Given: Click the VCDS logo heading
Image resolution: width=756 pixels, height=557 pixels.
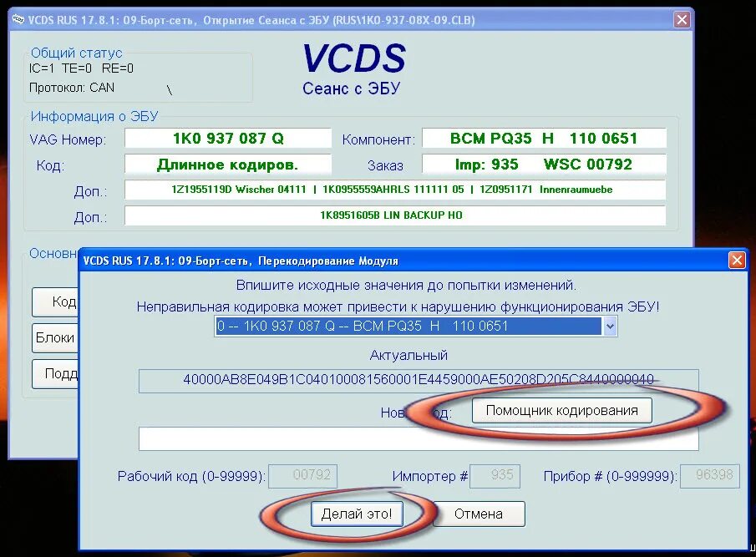Looking at the screenshot, I should (354, 58).
